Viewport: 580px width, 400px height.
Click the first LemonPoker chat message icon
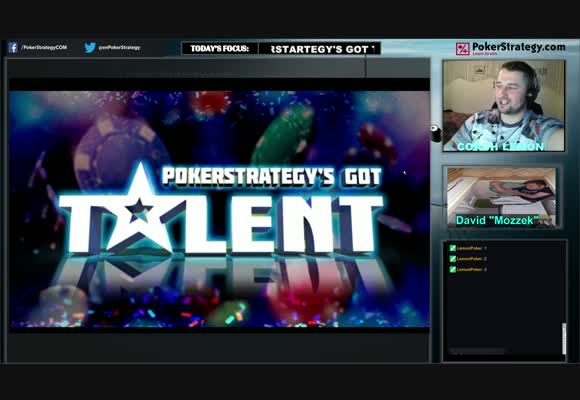(452, 248)
